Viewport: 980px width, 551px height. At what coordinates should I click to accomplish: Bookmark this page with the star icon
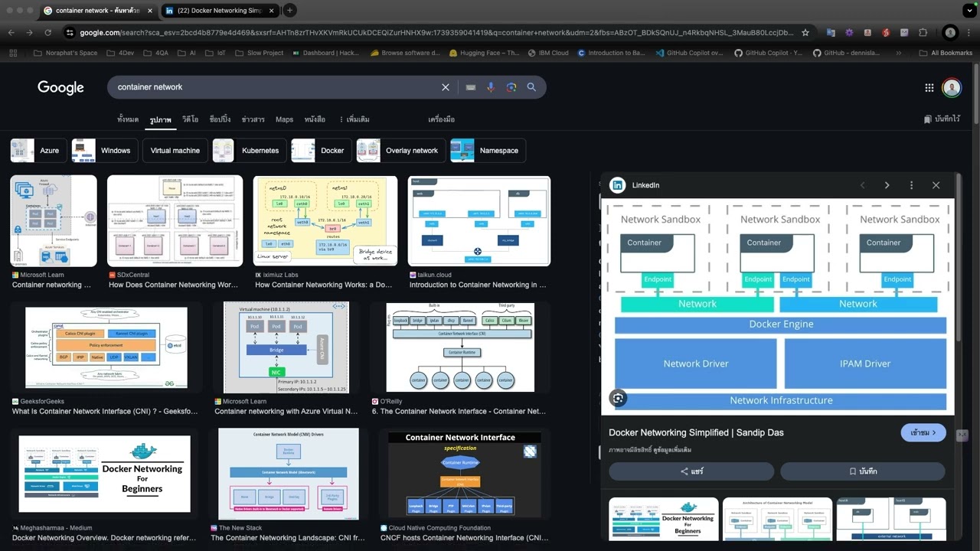pyautogui.click(x=805, y=33)
